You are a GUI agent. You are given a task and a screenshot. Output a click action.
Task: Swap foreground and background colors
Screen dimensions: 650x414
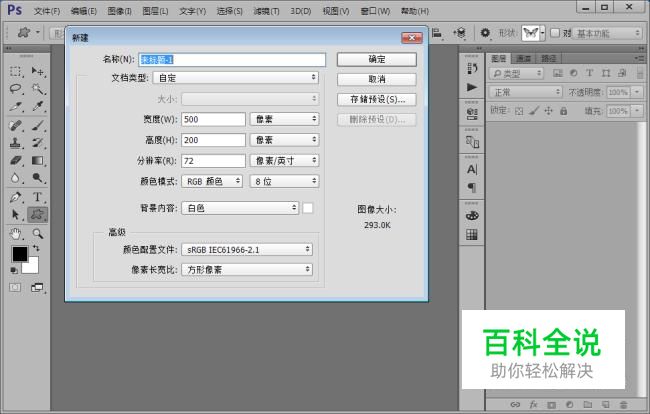36,248
